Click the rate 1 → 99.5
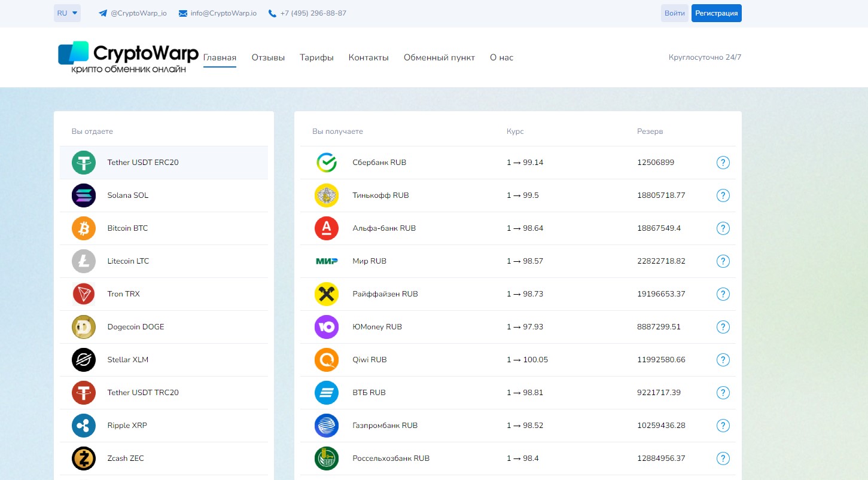 pos(523,195)
